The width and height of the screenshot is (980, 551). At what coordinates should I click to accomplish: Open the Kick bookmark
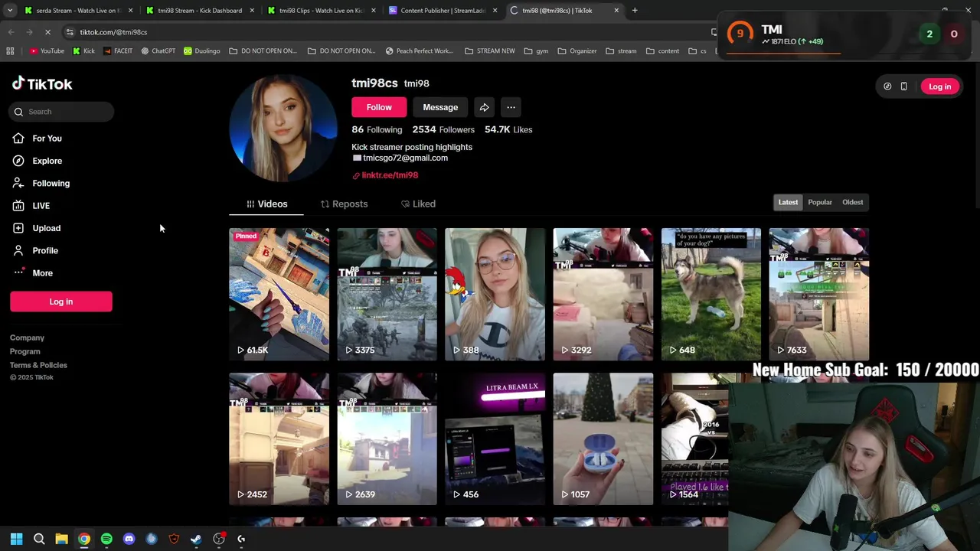[83, 51]
